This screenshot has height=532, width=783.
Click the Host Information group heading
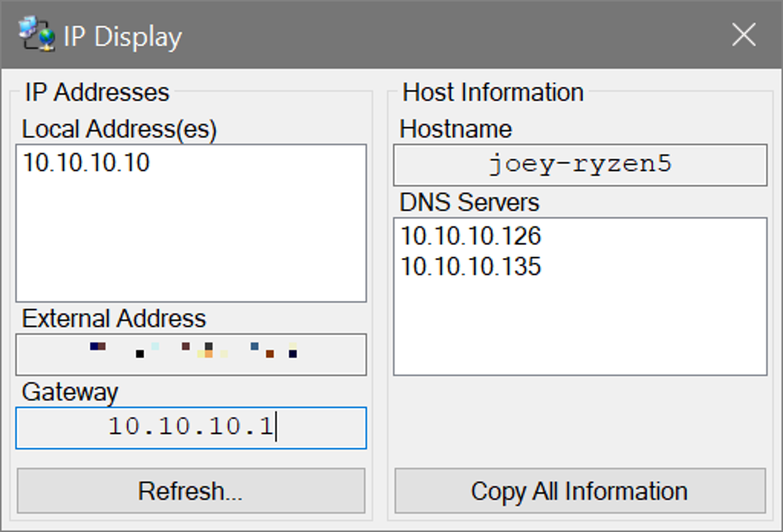pos(493,92)
